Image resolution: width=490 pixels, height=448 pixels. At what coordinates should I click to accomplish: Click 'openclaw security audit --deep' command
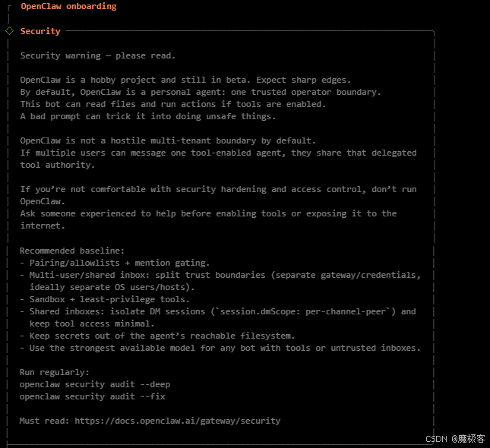(x=95, y=384)
